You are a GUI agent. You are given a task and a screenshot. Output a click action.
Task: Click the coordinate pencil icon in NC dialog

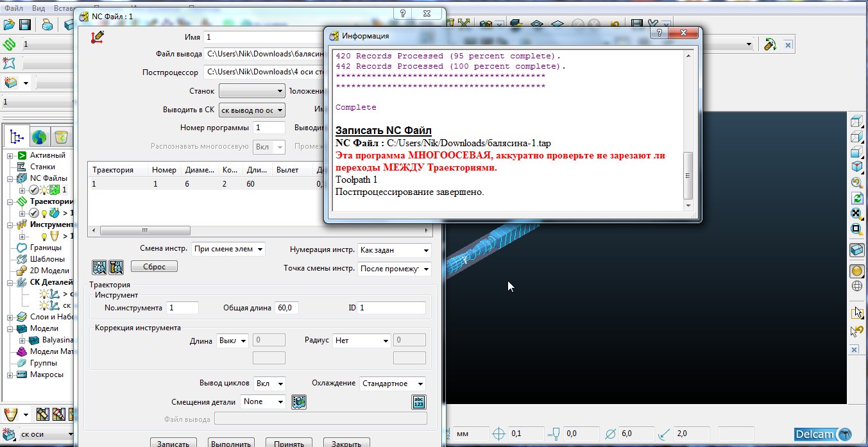click(97, 38)
